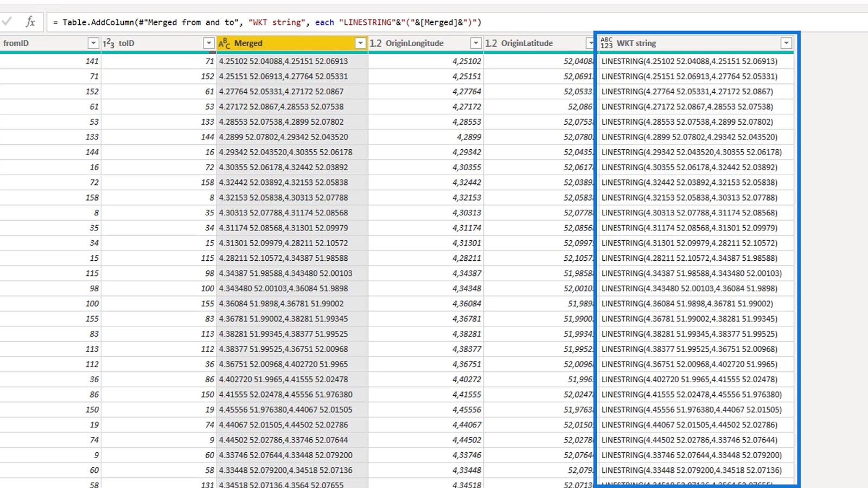The width and height of the screenshot is (868, 488).
Task: Click Merged cell 4.41555 52.02478,4.45556 51.976380
Action: click(x=292, y=395)
